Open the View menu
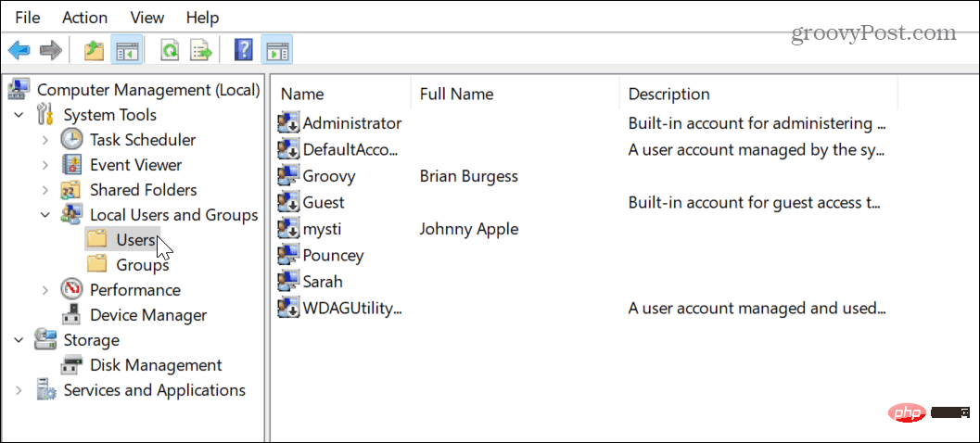Viewport: 980px width, 443px height. [146, 19]
